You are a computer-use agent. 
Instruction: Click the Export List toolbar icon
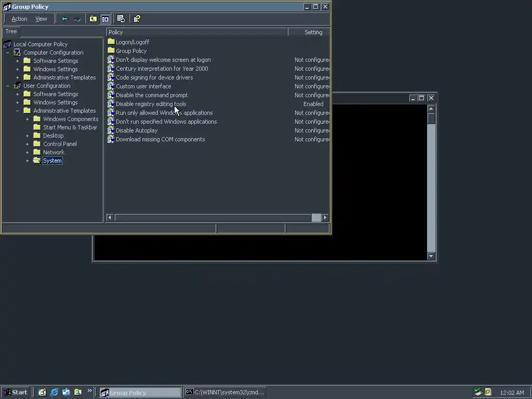[x=121, y=19]
